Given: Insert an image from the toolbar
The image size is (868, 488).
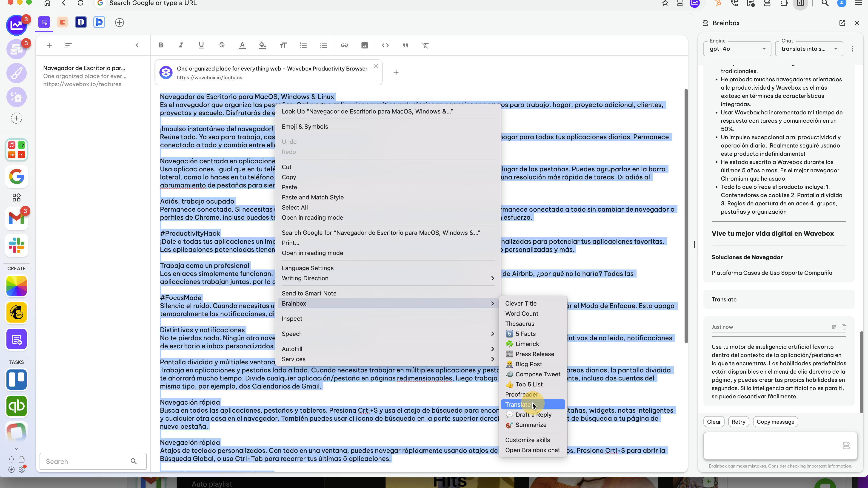Looking at the screenshot, I should tap(364, 45).
